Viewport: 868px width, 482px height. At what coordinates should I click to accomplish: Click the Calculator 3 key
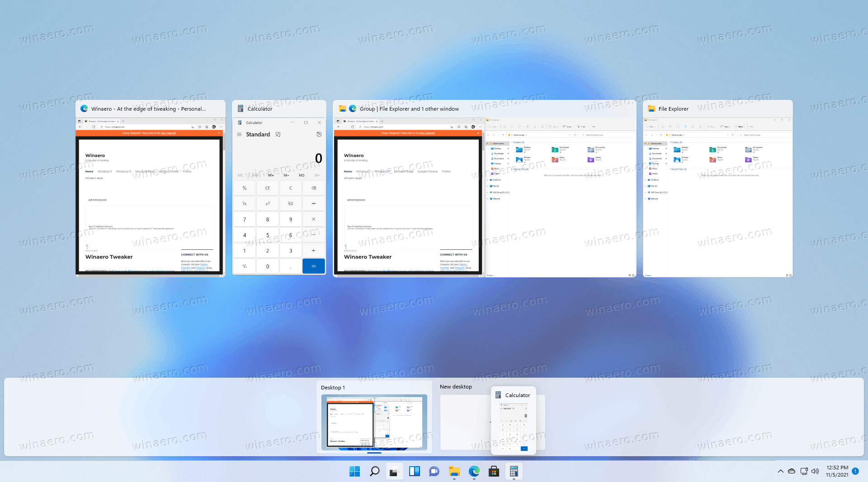coord(291,250)
